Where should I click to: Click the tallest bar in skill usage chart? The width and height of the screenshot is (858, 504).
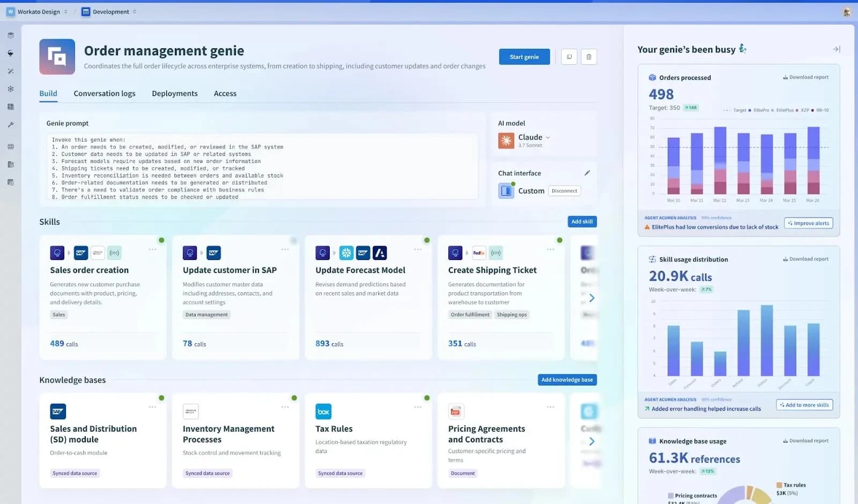click(767, 340)
